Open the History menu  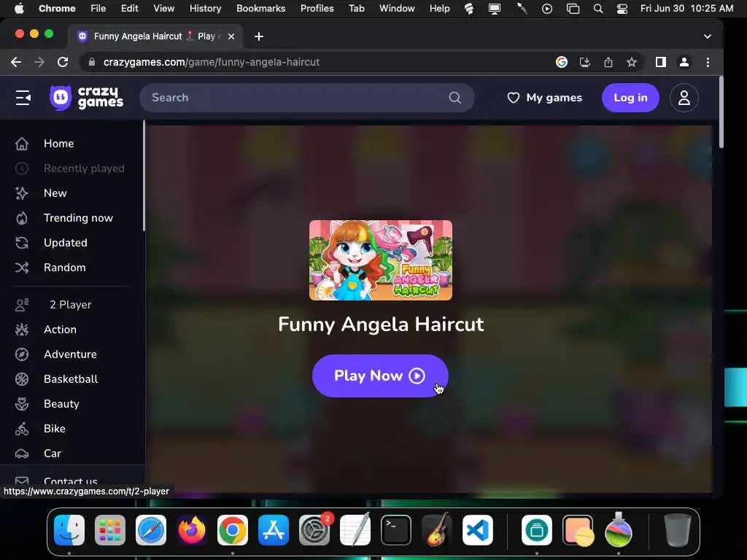pyautogui.click(x=205, y=8)
